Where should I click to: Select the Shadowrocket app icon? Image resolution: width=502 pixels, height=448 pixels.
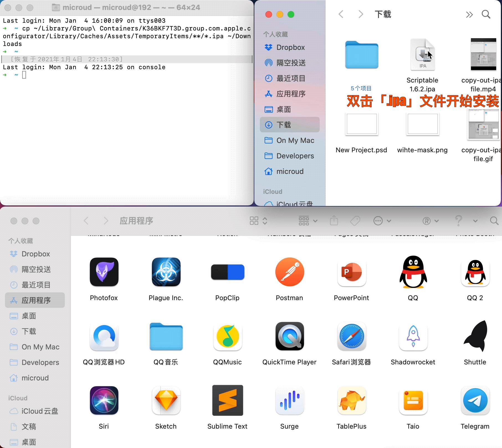coord(413,336)
